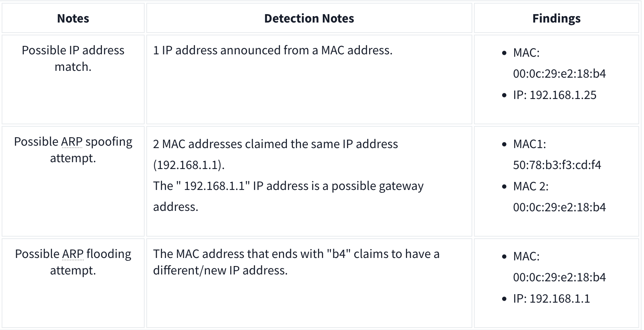This screenshot has width=644, height=330.
Task: Click the "different/new IP address." text
Action: 220,270
